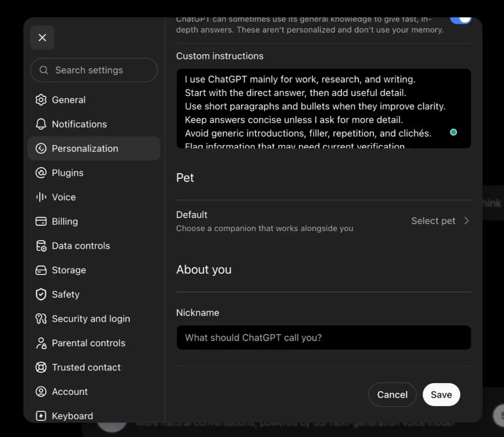This screenshot has height=437, width=504.
Task: Click the Safety shield icon
Action: (x=41, y=294)
